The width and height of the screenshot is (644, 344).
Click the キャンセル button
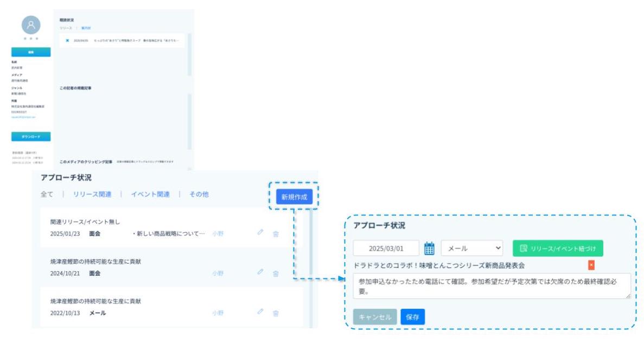pos(374,317)
